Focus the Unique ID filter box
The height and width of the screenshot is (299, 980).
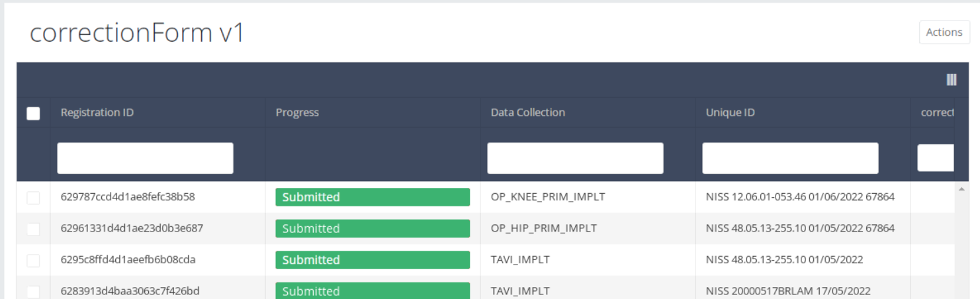click(790, 158)
